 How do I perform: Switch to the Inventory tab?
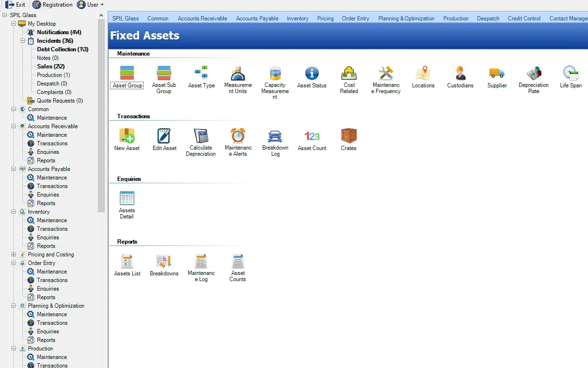pyautogui.click(x=298, y=19)
